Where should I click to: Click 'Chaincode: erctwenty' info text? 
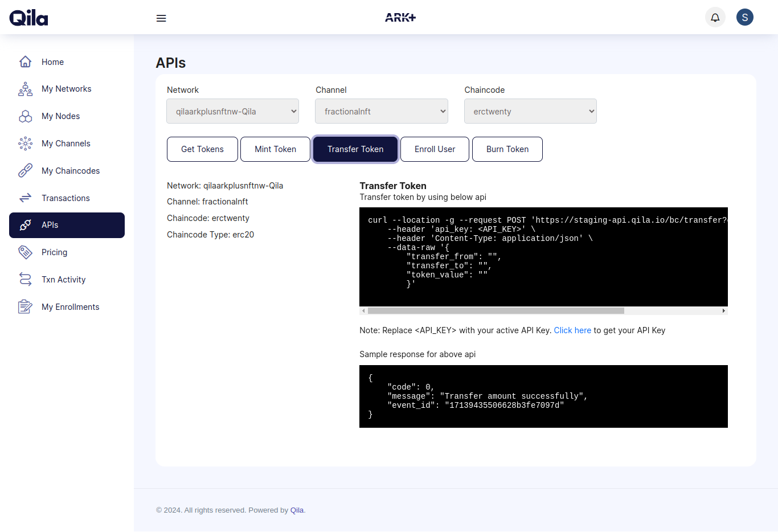point(208,218)
